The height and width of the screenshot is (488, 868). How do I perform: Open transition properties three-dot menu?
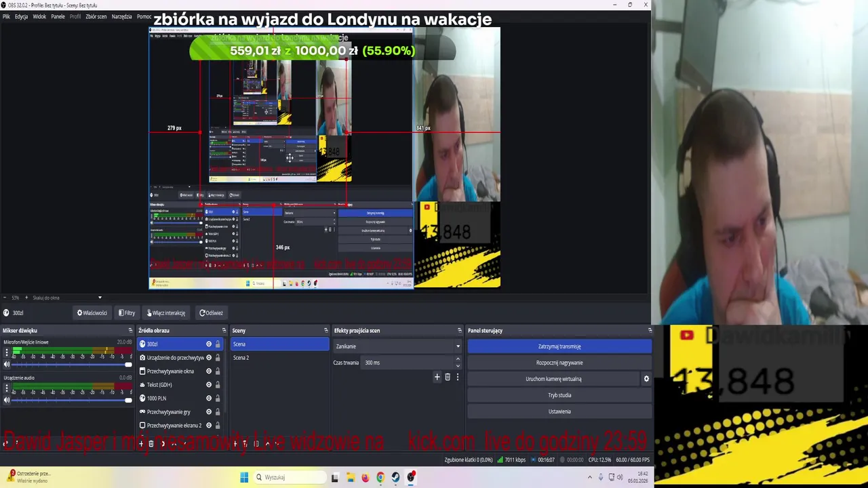[457, 377]
